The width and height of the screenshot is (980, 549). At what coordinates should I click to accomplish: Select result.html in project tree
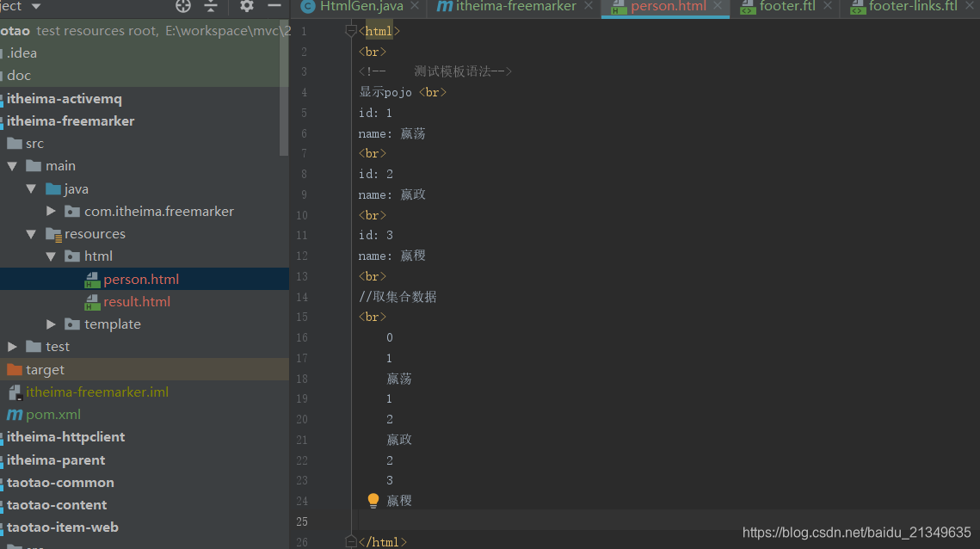coord(137,302)
